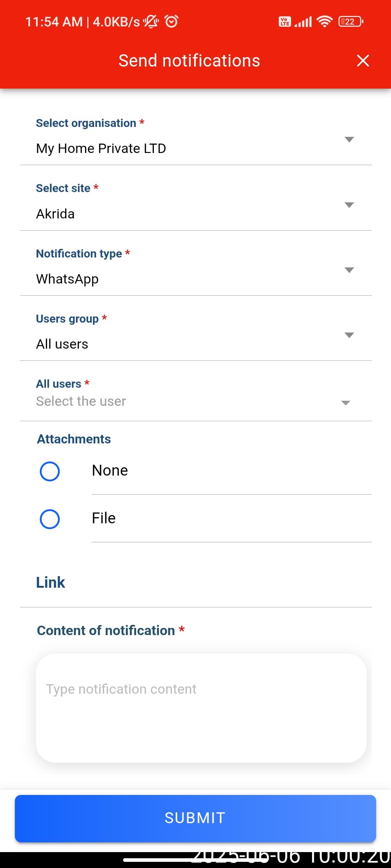Viewport: 391px width, 868px height.
Task: Open the Notification type dropdown
Action: click(349, 270)
